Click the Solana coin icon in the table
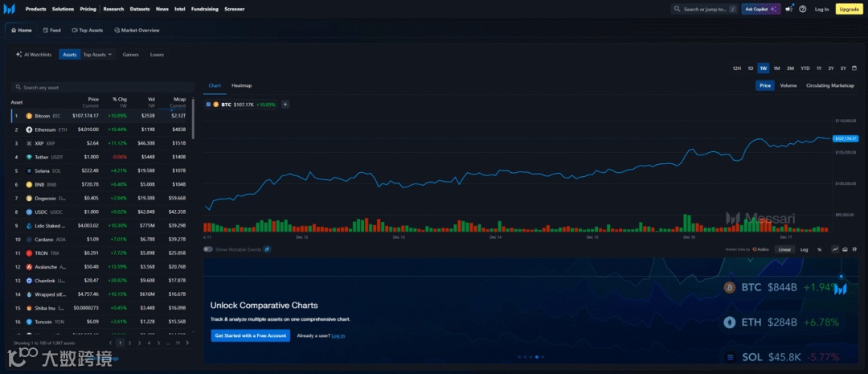868x374 pixels. 30,171
